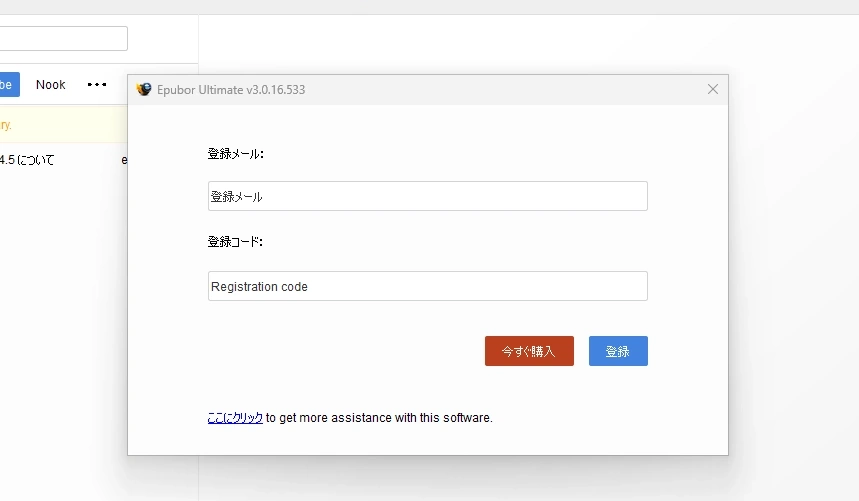Image resolution: width=859 pixels, height=501 pixels.
Task: Switch to the Nook tab
Action: coord(50,85)
